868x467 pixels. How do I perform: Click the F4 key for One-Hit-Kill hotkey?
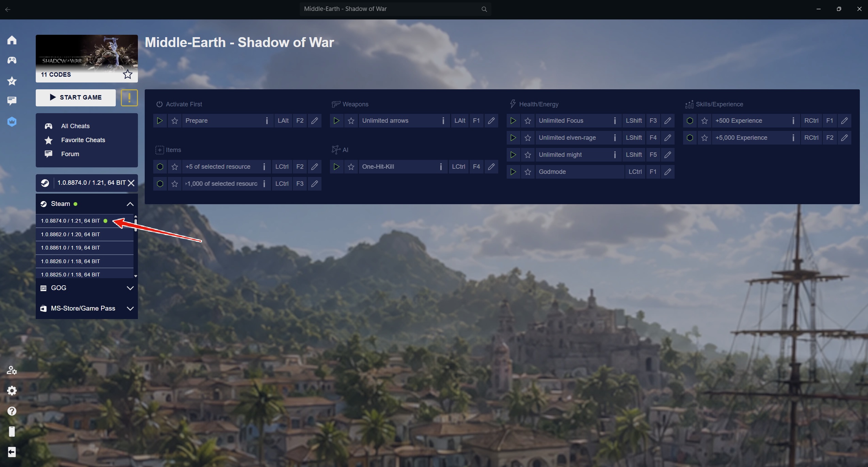coord(476,167)
